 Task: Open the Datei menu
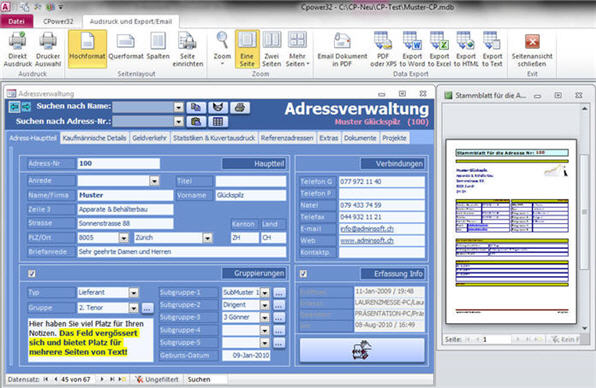pos(16,21)
